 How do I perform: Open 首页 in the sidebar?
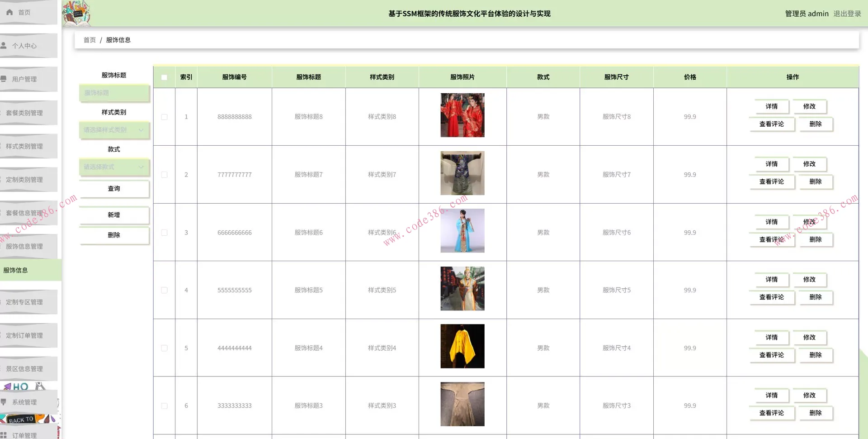point(28,12)
